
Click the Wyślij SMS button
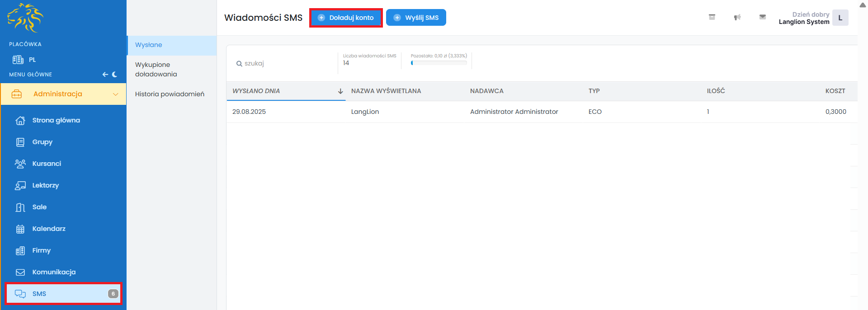point(416,18)
